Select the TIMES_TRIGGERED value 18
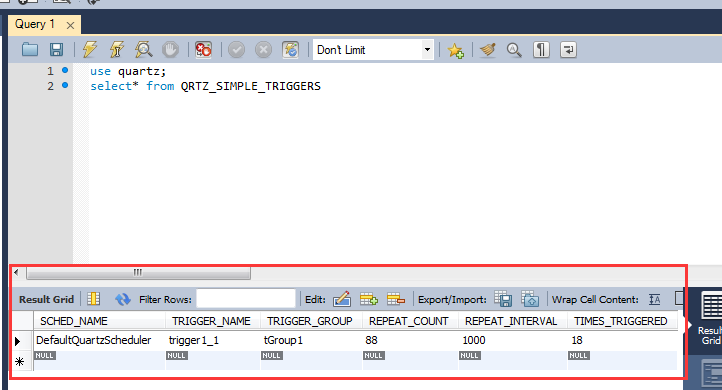The width and height of the screenshot is (722, 390). [x=623, y=340]
